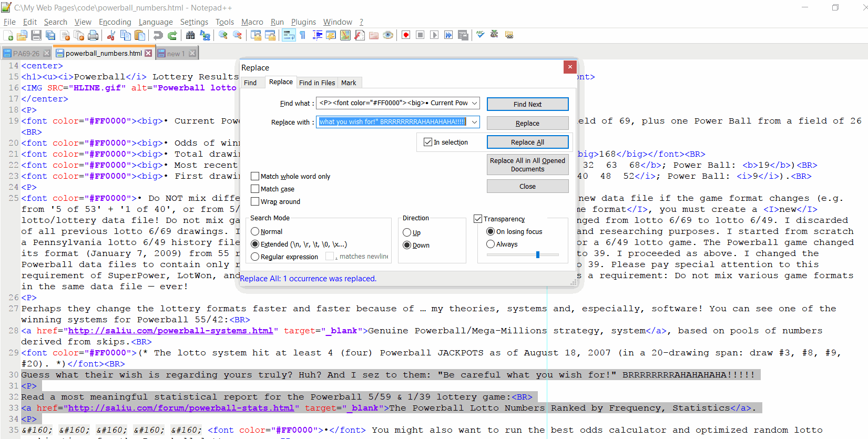Open the File menu
The height and width of the screenshot is (439, 868).
pyautogui.click(x=9, y=22)
